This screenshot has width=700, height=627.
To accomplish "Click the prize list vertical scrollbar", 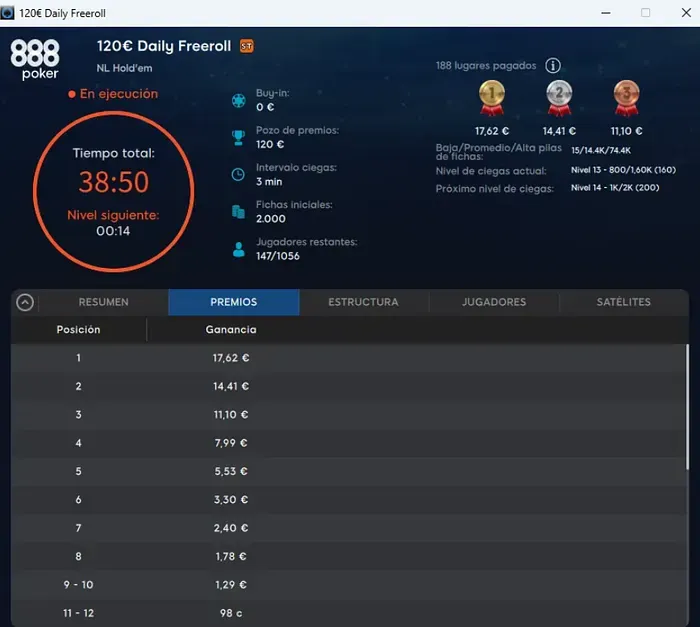I will (x=687, y=406).
